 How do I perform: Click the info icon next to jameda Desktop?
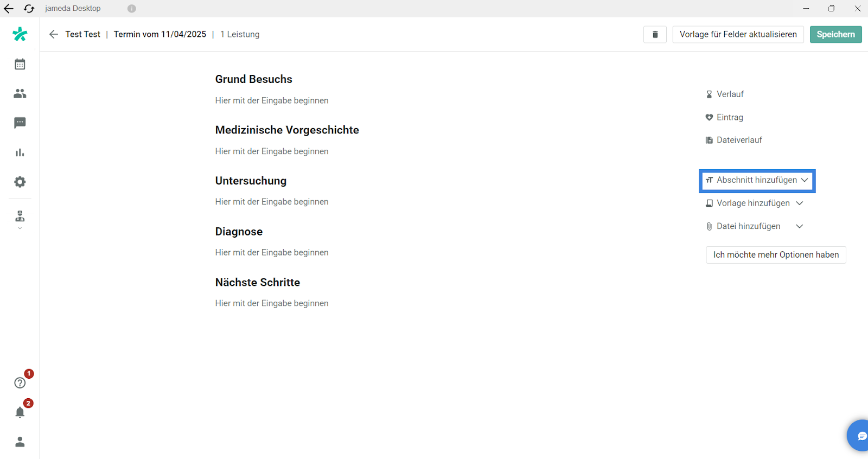tap(132, 9)
